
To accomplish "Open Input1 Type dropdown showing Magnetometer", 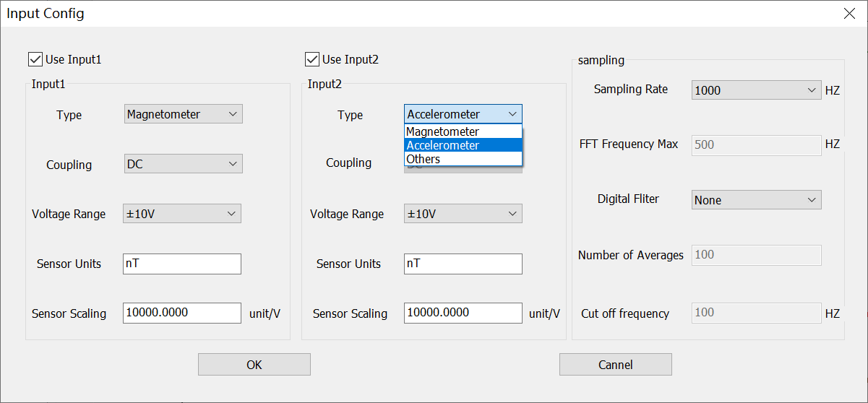I will point(183,114).
